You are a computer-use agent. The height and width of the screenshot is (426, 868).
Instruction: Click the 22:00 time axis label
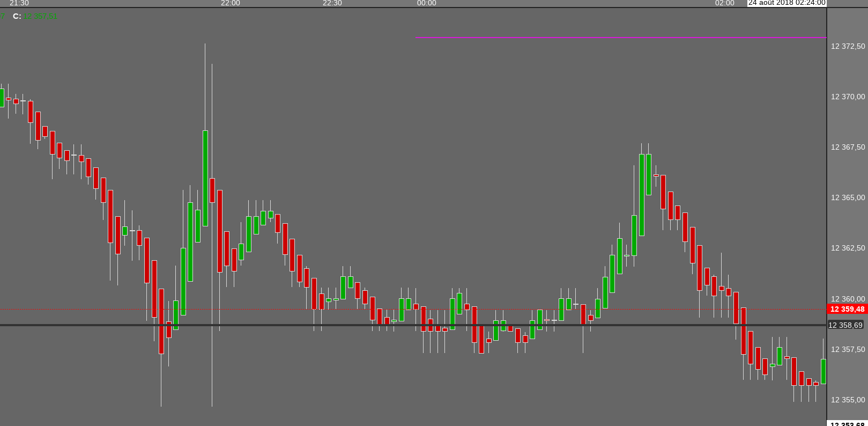[x=231, y=3]
